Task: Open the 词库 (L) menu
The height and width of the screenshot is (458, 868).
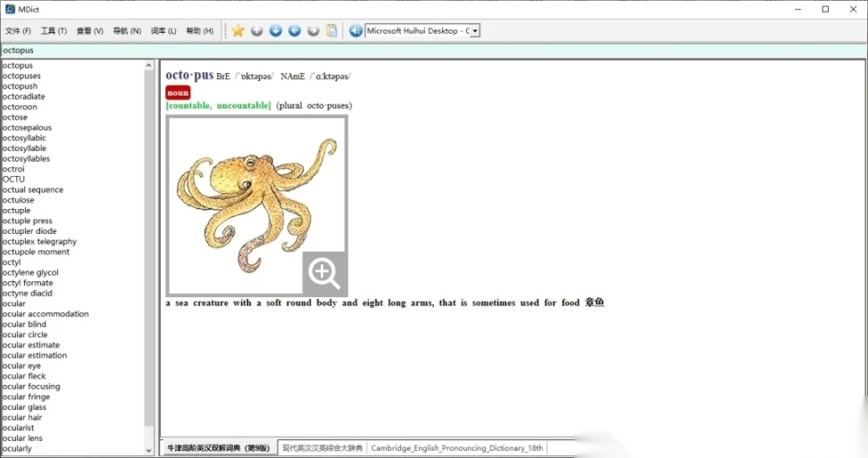Action: click(163, 31)
